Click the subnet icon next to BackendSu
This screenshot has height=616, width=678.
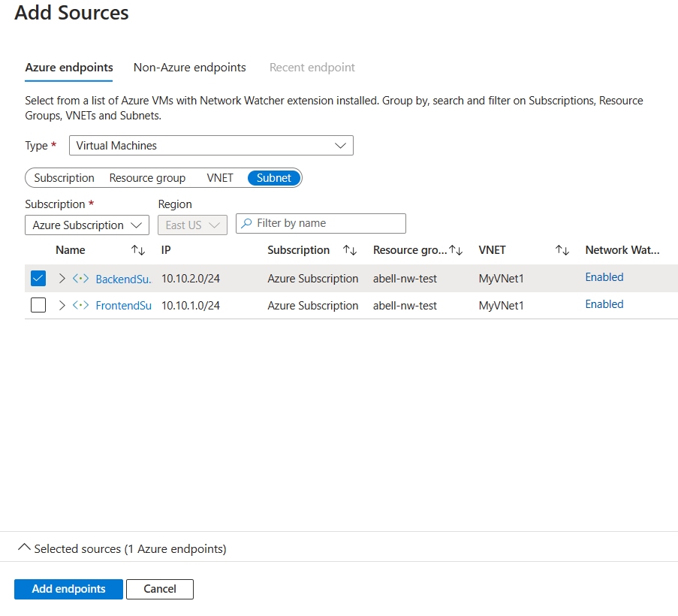pos(80,278)
